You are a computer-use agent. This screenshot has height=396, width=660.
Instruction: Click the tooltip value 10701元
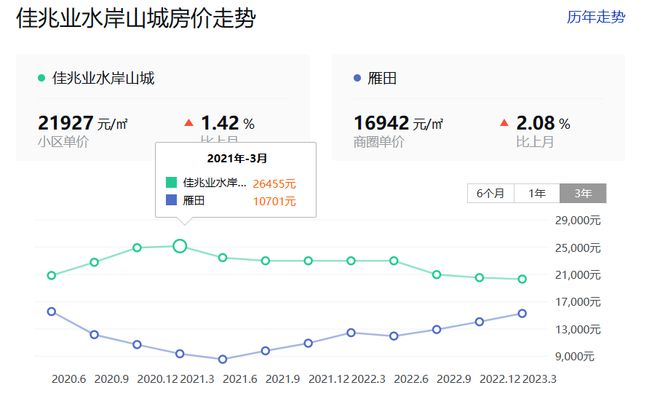[274, 201]
